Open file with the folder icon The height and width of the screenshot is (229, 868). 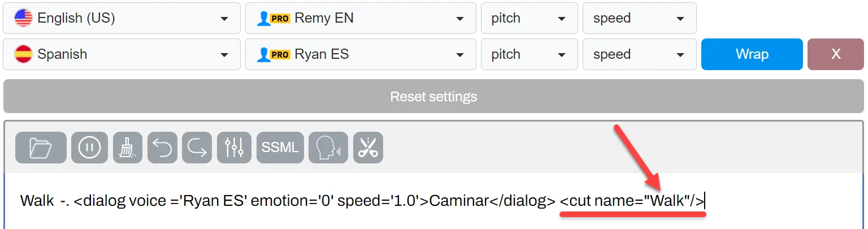coord(41,148)
